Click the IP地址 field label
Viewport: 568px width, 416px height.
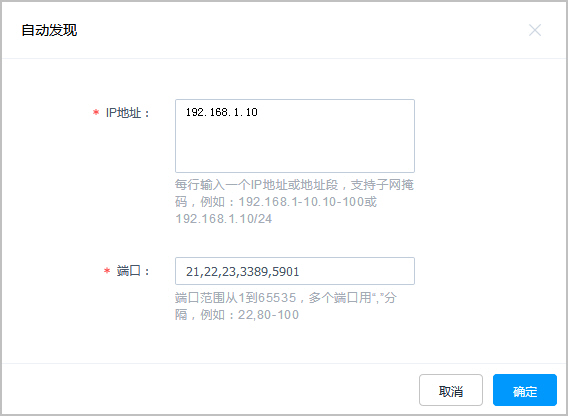coord(128,113)
